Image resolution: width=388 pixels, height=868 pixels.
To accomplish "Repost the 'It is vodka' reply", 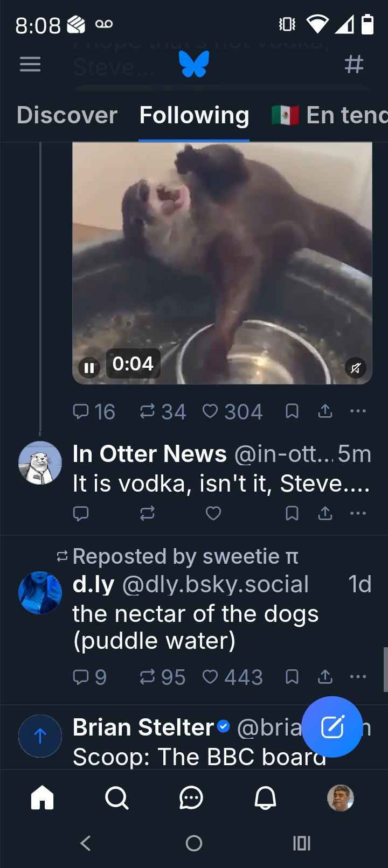I will click(x=147, y=513).
